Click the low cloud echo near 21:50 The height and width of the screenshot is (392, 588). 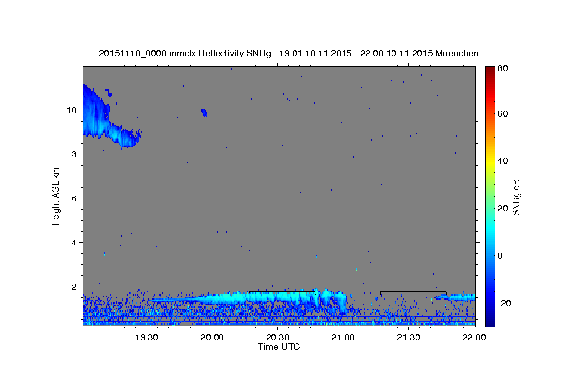[455, 297]
